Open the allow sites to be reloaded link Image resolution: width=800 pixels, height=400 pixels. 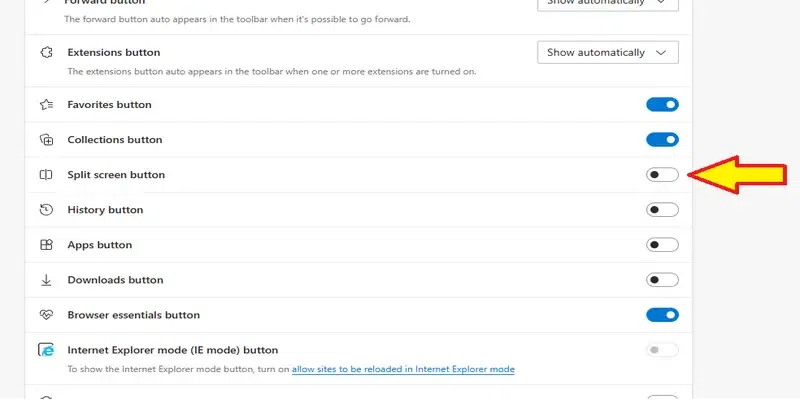(403, 370)
